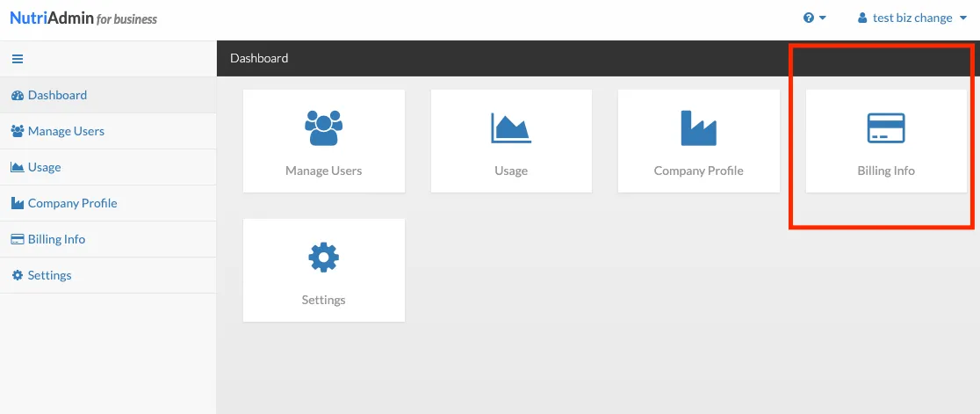
Task: Toggle the hamburger sidebar menu
Action: (x=18, y=60)
